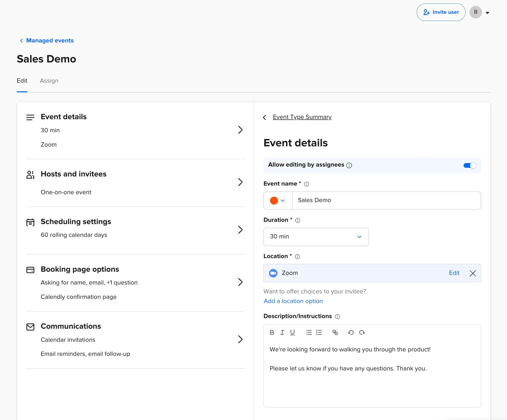Remove the Zoom location with X
This screenshot has width=507, height=420.
point(473,273)
